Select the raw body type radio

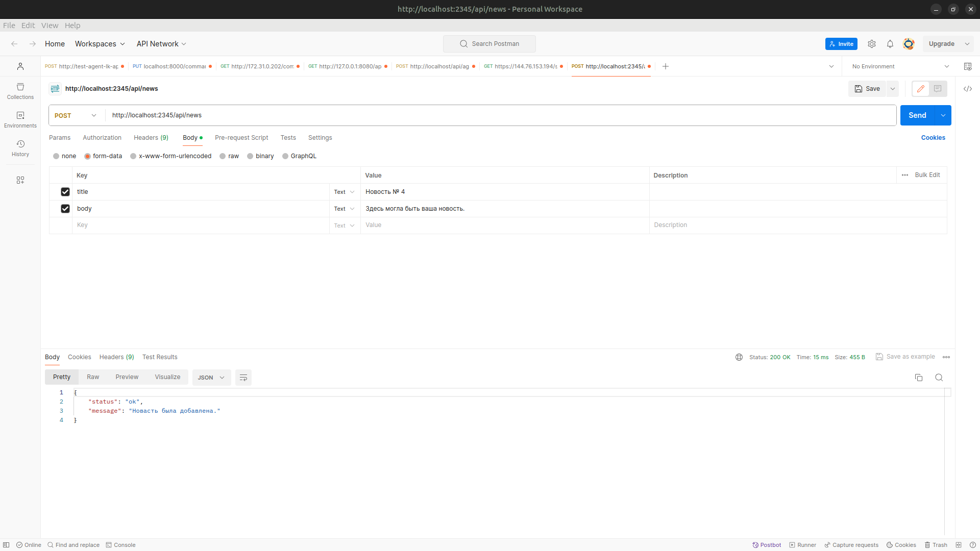[x=223, y=156]
